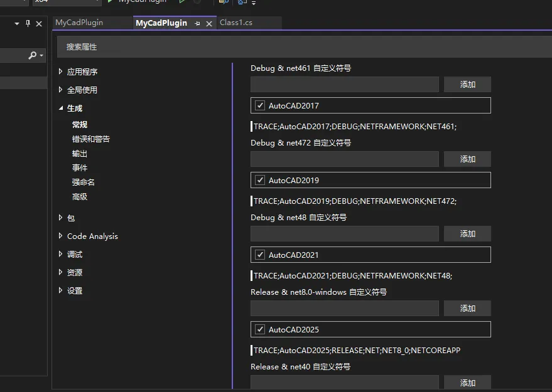Viewport: 552px width, 392px height.
Task: Pin the side panel with the pushpin icon
Action: click(28, 24)
